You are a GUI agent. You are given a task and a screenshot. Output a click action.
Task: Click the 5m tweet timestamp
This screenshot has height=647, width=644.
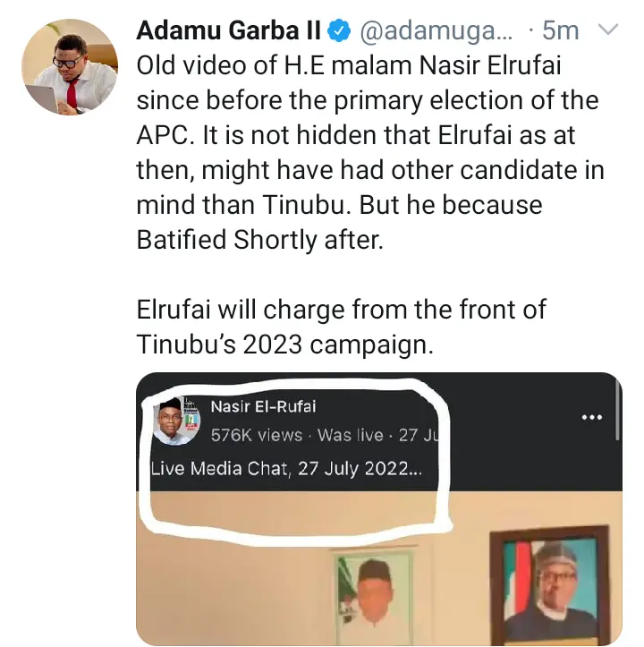560,32
